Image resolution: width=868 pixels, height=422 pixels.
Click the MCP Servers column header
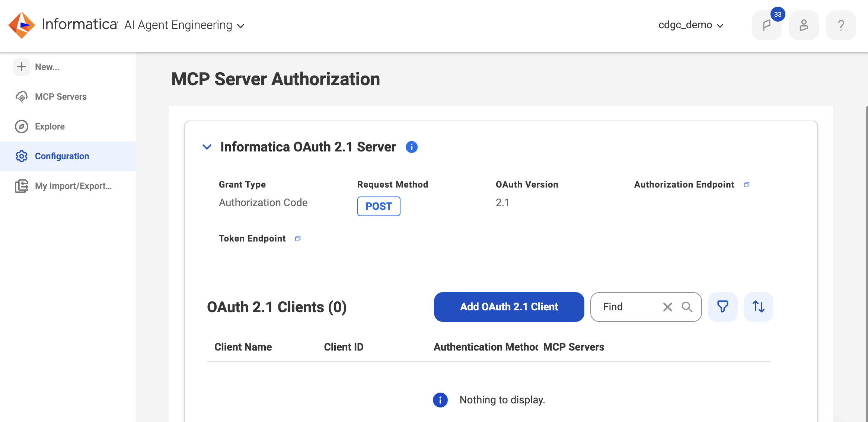(574, 347)
